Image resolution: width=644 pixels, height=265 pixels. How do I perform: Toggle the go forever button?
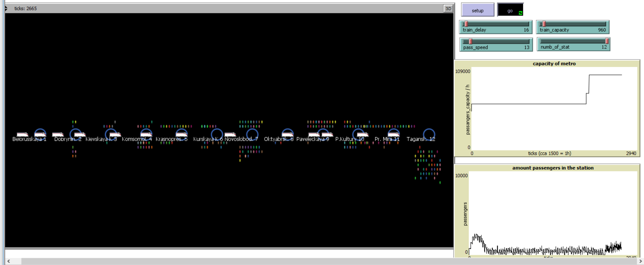coord(510,10)
